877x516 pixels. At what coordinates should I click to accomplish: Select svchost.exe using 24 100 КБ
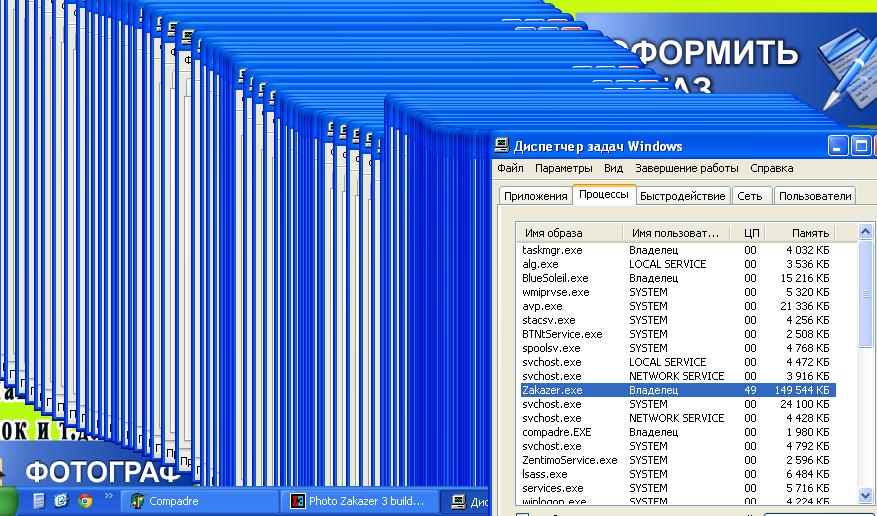click(678, 404)
